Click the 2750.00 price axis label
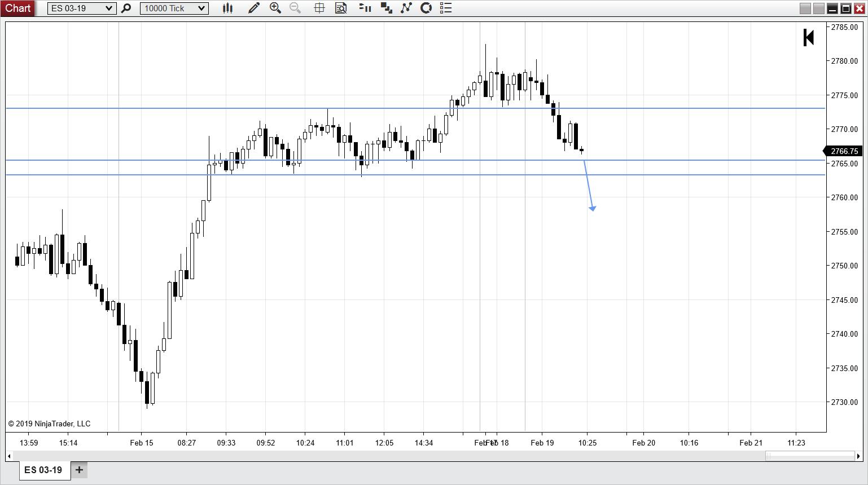This screenshot has width=868, height=485. (844, 266)
